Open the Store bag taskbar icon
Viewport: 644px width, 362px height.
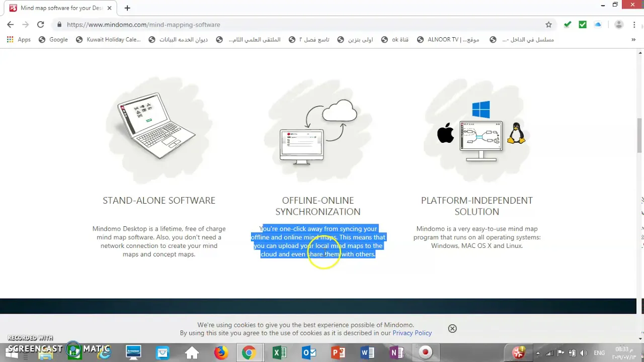pyautogui.click(x=163, y=352)
